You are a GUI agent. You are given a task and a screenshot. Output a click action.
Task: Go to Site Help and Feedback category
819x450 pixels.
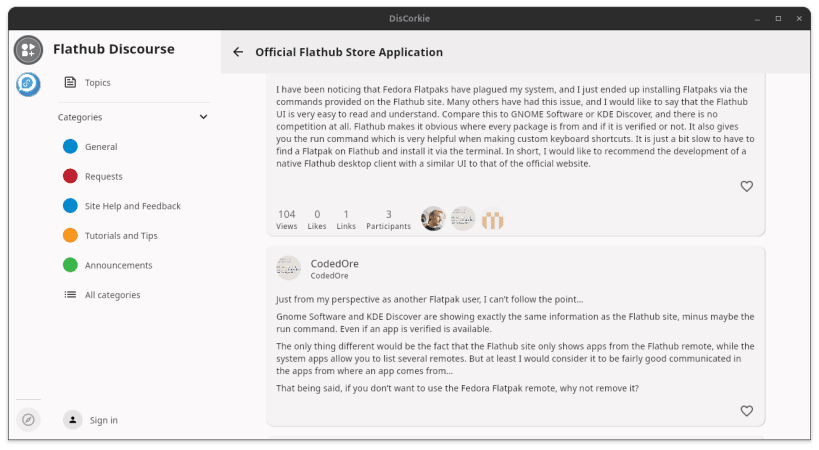click(134, 206)
